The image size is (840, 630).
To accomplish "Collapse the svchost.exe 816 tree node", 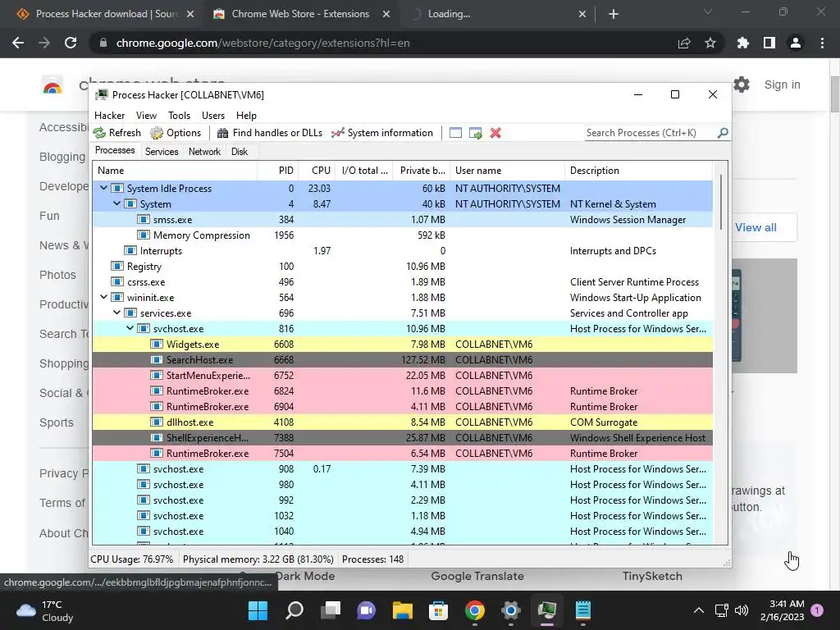I will 130,328.
